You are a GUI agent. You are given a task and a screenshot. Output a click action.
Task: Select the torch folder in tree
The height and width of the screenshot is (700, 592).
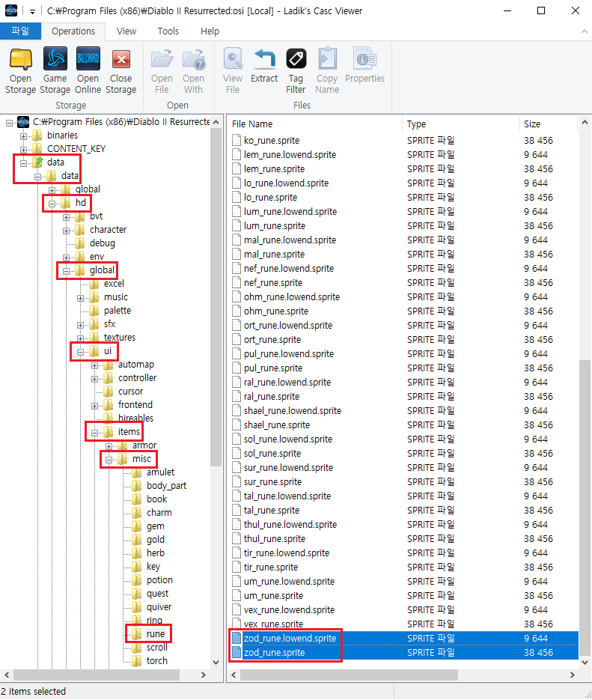(x=157, y=661)
